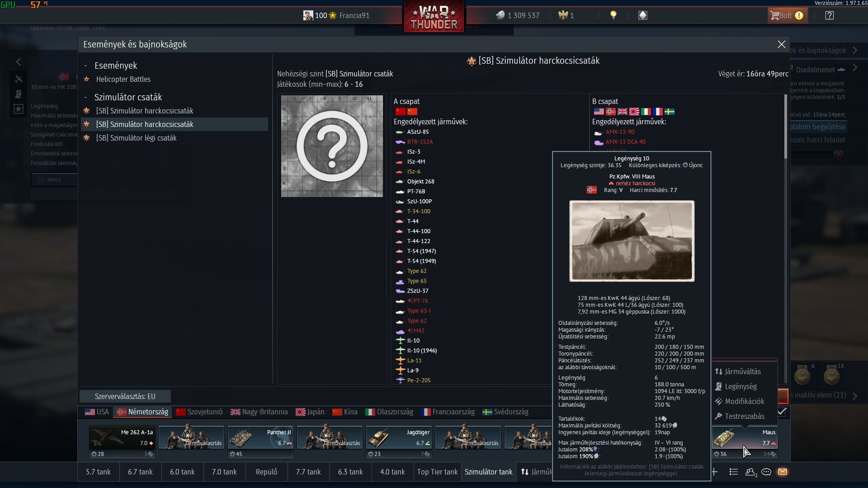Choose the Repülő preset

tap(266, 472)
